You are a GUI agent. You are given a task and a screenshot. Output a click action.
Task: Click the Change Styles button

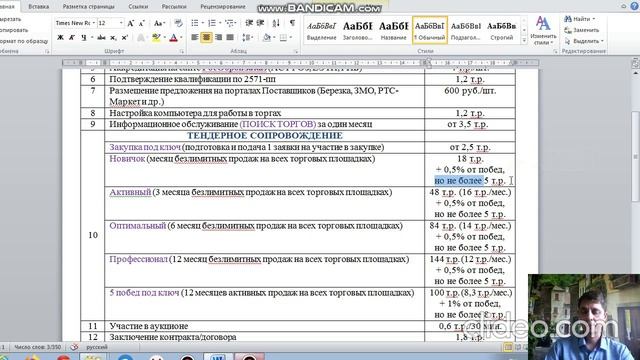(x=543, y=31)
